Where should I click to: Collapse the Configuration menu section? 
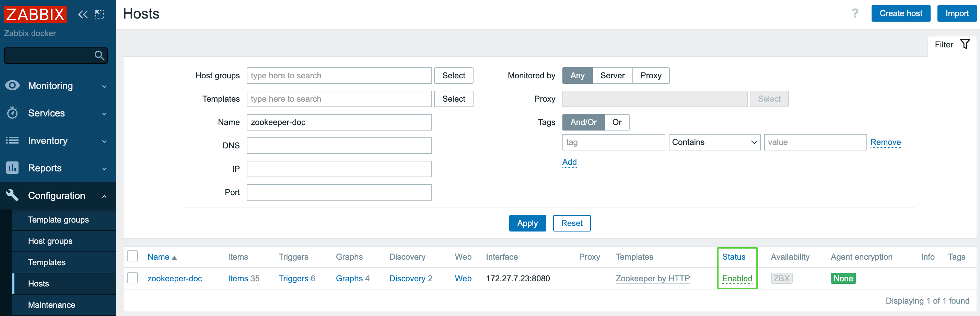coord(104,195)
